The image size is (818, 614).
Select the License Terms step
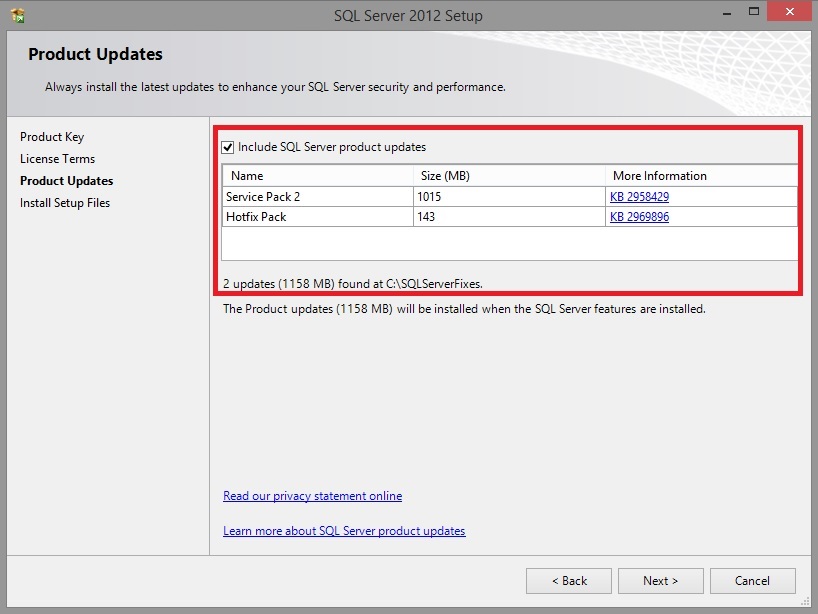[x=57, y=159]
